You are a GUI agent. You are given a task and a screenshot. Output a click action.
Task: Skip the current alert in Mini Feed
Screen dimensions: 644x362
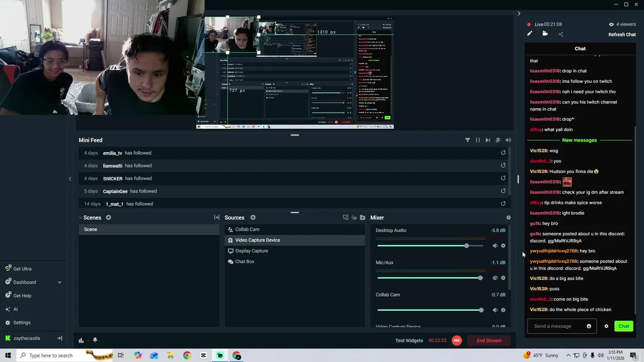pos(488,140)
